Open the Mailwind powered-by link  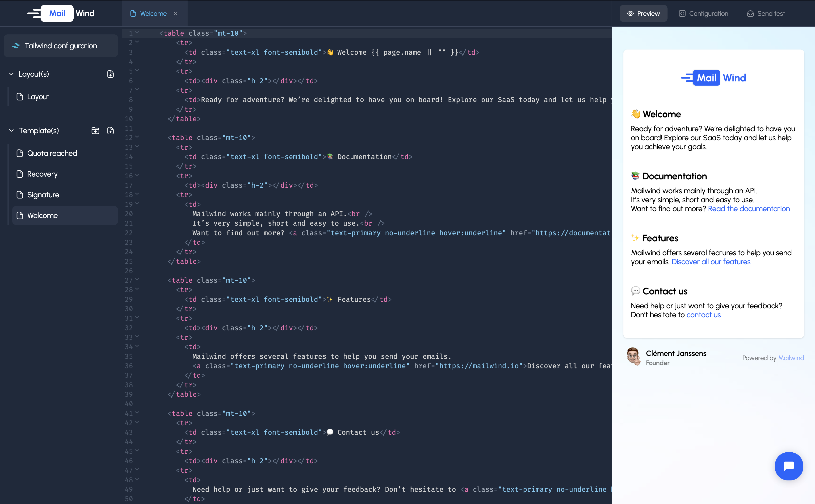[791, 358]
